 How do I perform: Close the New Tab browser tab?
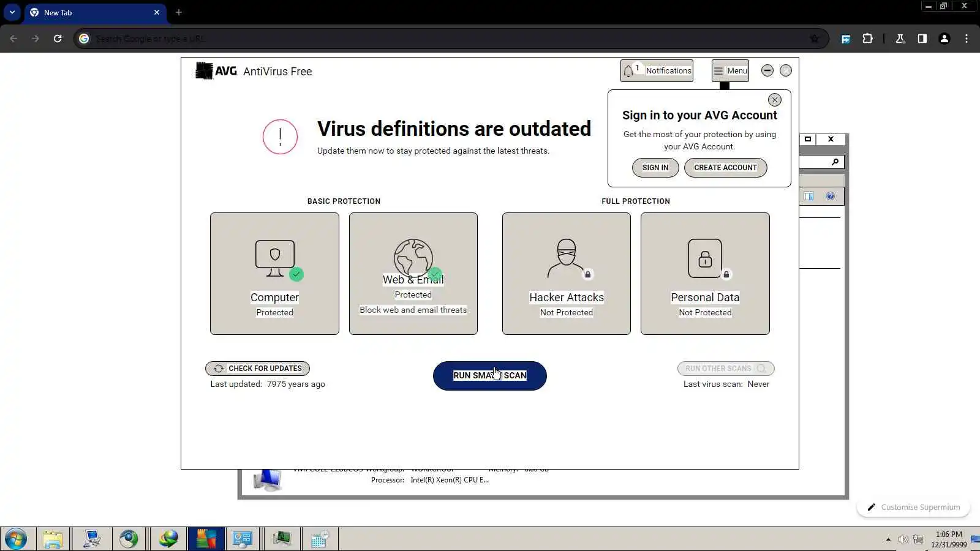coord(157,12)
